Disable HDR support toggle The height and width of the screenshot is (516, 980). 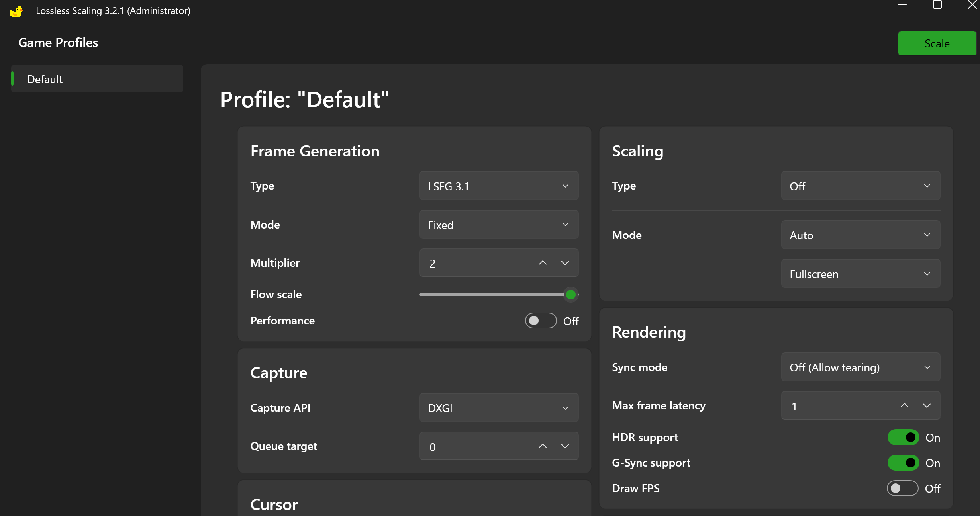(903, 437)
